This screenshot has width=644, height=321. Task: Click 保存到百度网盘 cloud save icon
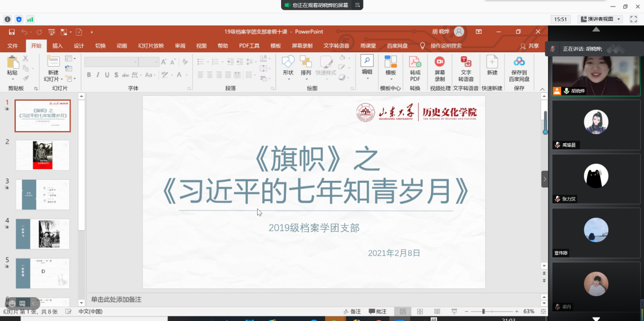pos(519,62)
